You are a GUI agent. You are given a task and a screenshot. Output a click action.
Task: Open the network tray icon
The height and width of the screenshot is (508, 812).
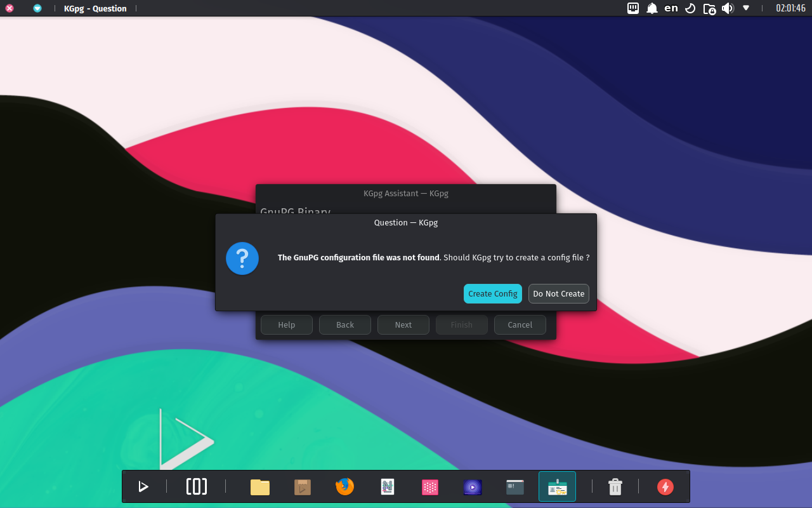pos(633,8)
